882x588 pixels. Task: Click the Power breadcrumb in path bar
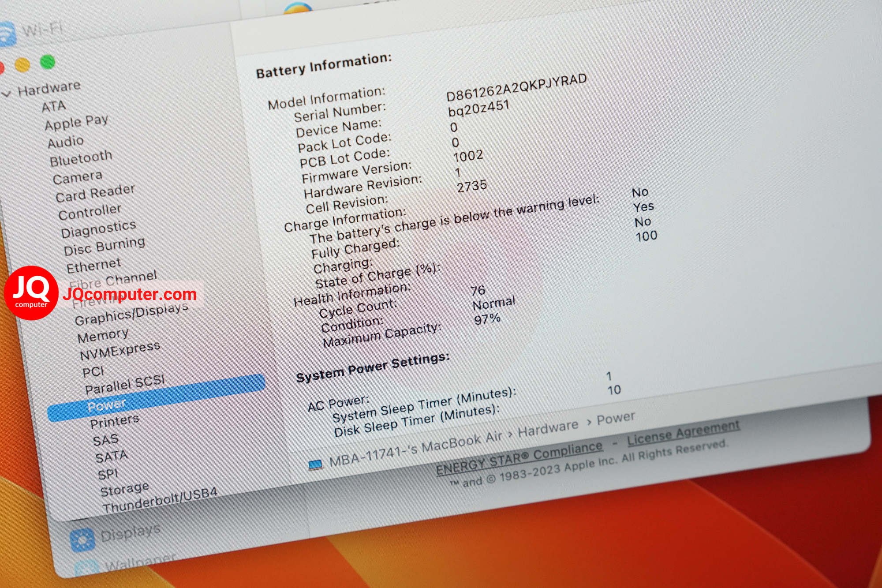616,419
